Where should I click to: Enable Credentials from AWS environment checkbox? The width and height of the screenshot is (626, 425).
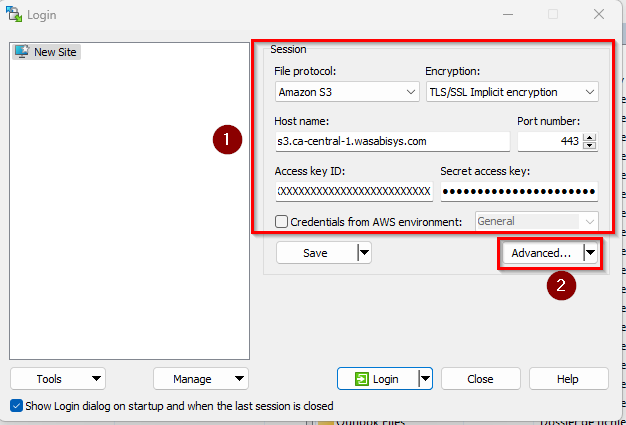click(281, 221)
